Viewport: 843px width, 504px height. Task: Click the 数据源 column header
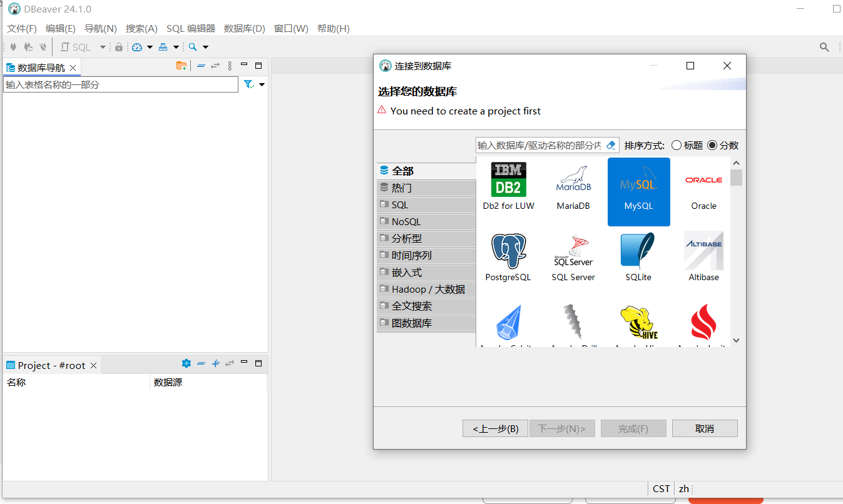pyautogui.click(x=208, y=382)
